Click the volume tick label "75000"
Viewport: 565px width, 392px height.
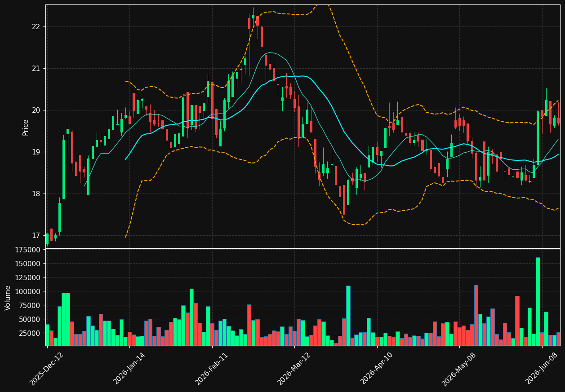coord(30,305)
